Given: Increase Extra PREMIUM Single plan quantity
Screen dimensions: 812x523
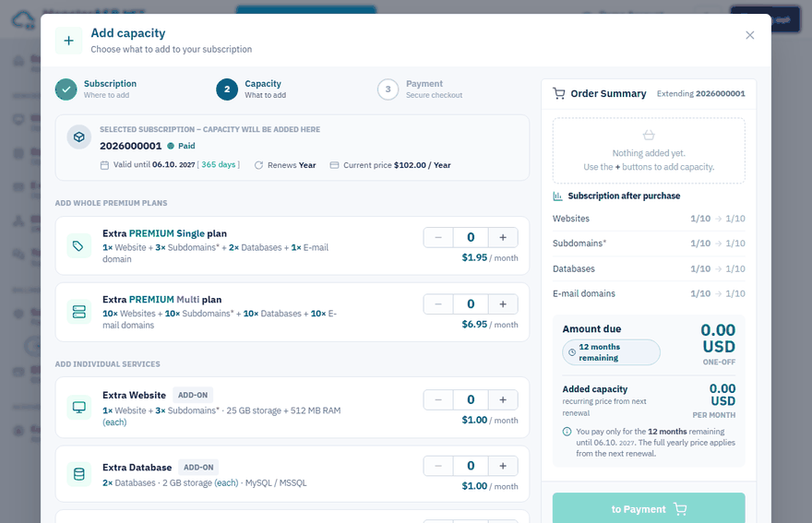Looking at the screenshot, I should pos(503,238).
